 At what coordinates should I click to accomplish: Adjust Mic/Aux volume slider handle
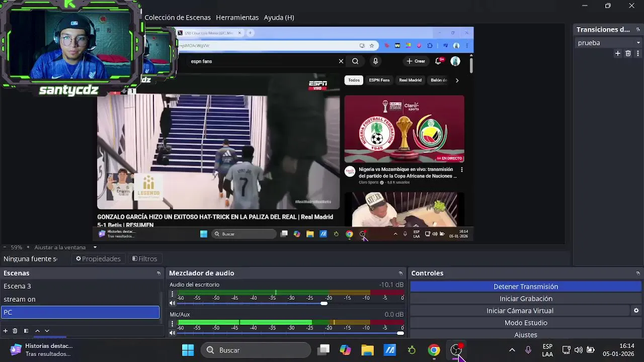coord(400,333)
